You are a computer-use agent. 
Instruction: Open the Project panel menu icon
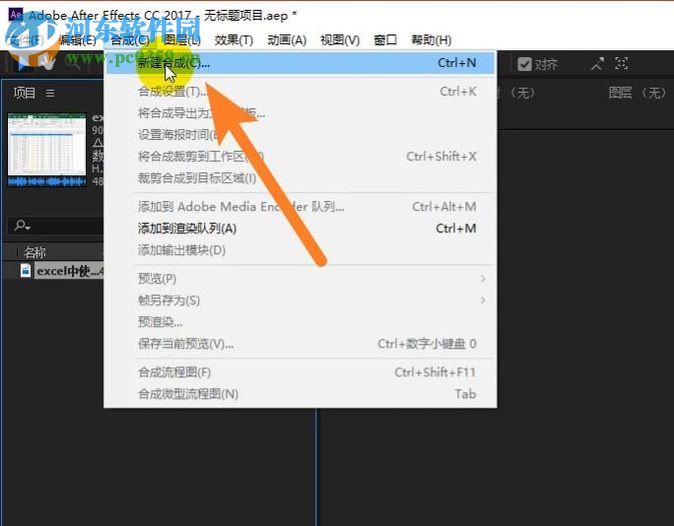[x=50, y=93]
